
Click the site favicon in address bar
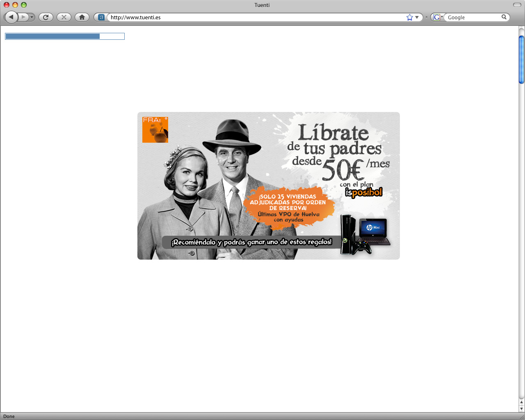tap(101, 17)
